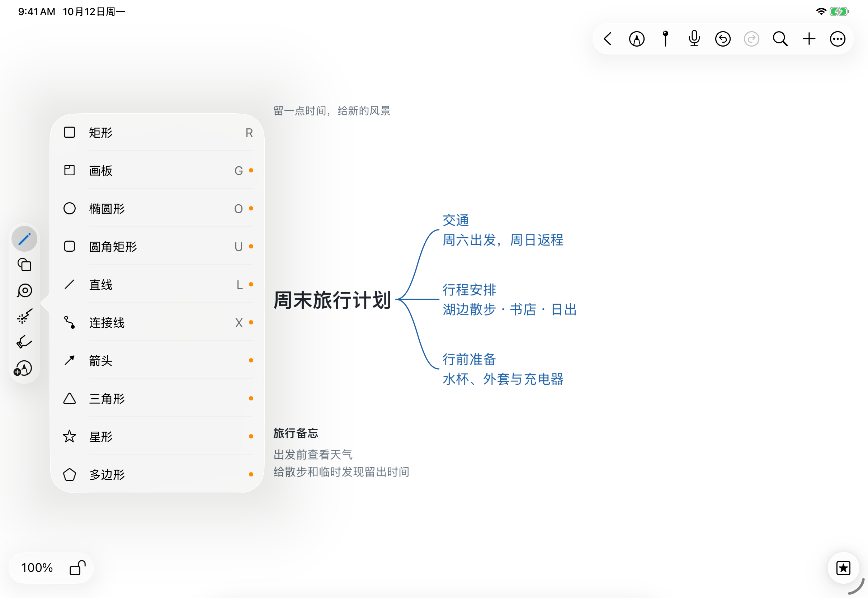Open the more options ellipsis menu
The image size is (868, 598).
[x=837, y=39]
